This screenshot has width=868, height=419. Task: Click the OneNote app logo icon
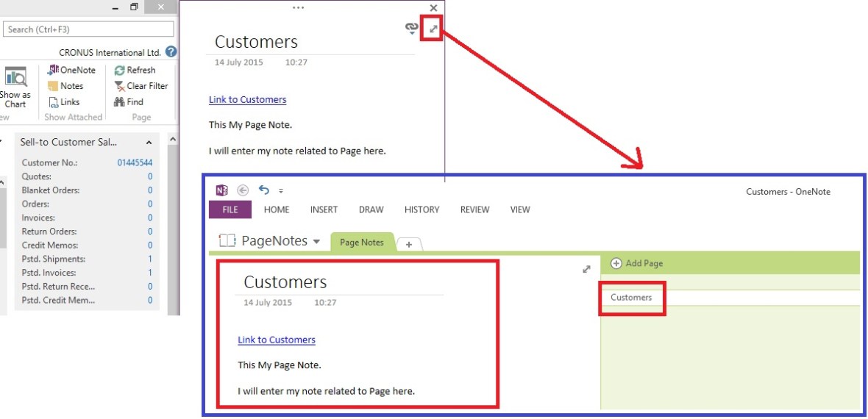click(222, 190)
